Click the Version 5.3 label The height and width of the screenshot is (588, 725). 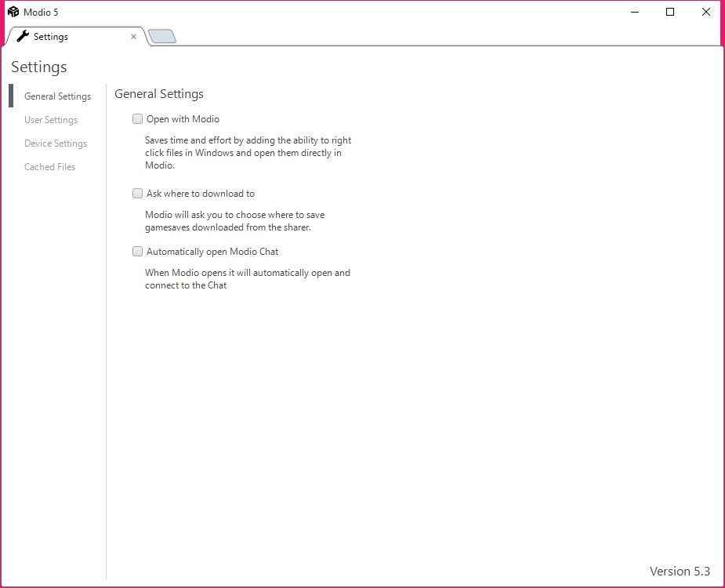[x=680, y=572]
